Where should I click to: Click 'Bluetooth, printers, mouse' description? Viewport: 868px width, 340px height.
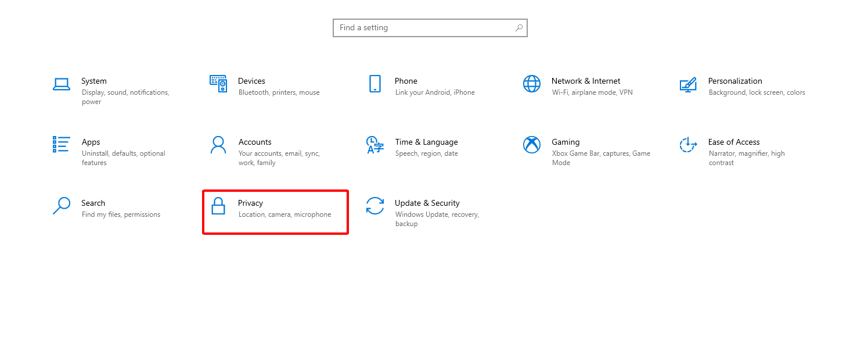pos(279,92)
